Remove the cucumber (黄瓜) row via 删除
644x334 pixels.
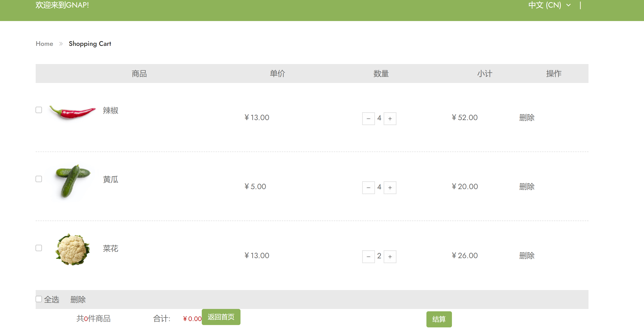tap(527, 187)
